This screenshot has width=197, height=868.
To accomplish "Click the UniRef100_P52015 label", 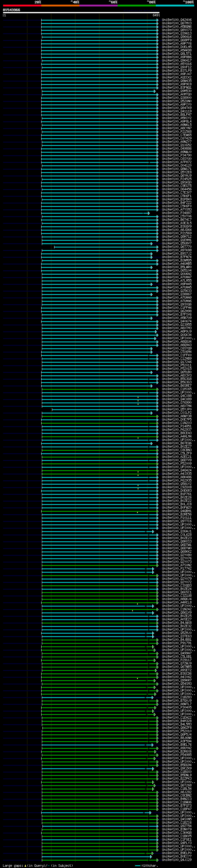I will click(177, 369).
